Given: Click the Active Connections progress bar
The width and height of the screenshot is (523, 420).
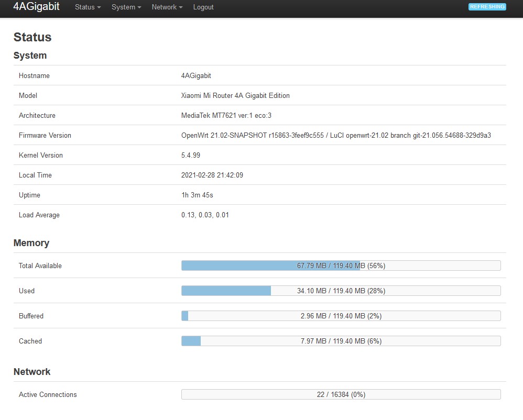Looking at the screenshot, I should [x=341, y=394].
